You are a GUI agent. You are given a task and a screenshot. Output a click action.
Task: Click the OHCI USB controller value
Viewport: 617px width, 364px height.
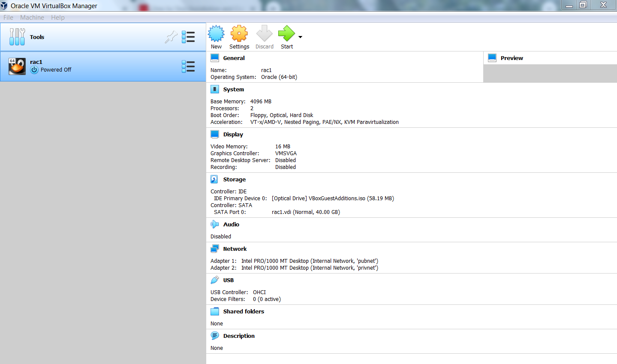coord(259,292)
